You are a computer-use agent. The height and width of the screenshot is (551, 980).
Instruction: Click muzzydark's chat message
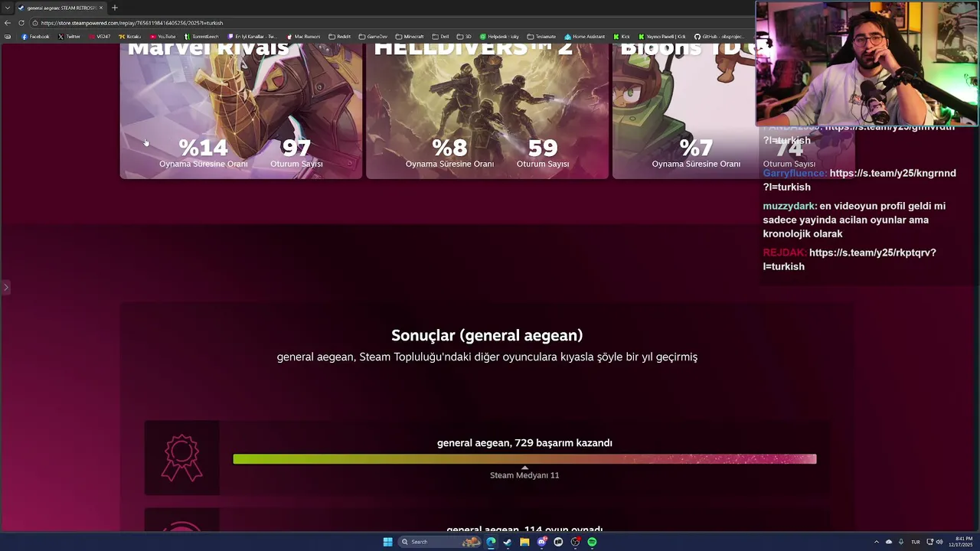[854, 220]
